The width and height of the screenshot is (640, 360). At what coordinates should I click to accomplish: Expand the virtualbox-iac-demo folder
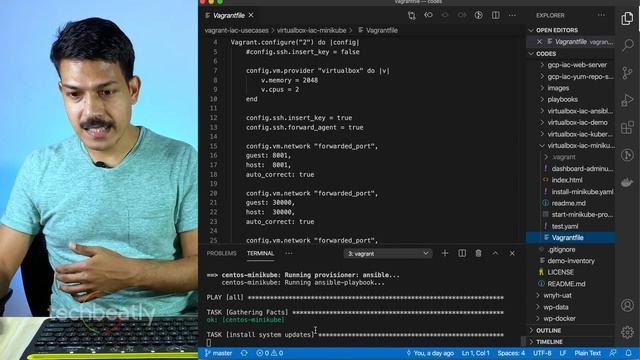[577, 122]
